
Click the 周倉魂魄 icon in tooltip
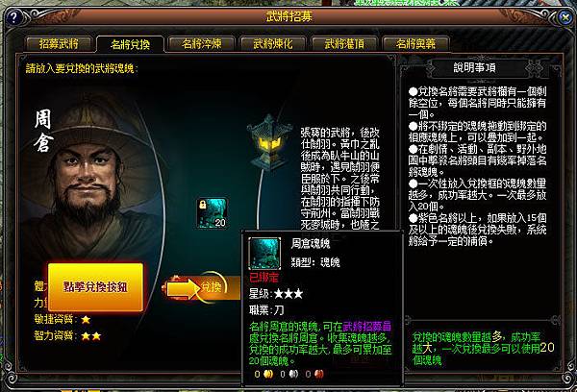pyautogui.click(x=264, y=253)
